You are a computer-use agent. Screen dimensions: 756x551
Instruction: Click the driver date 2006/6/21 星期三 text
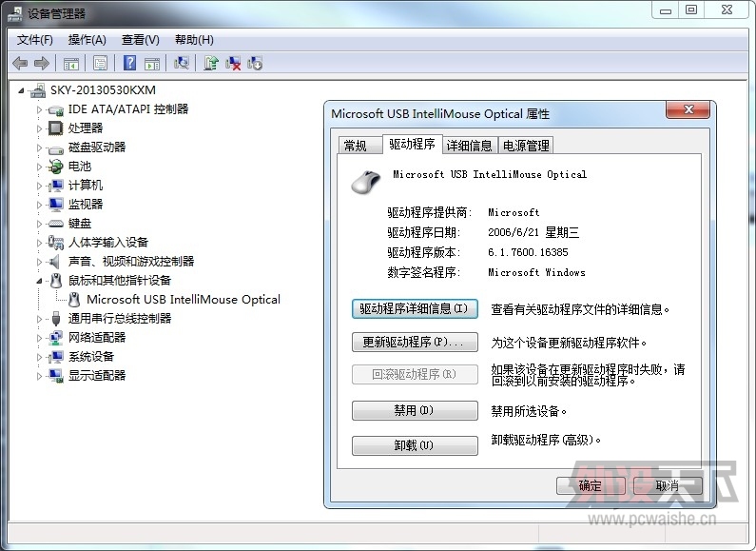pos(533,232)
